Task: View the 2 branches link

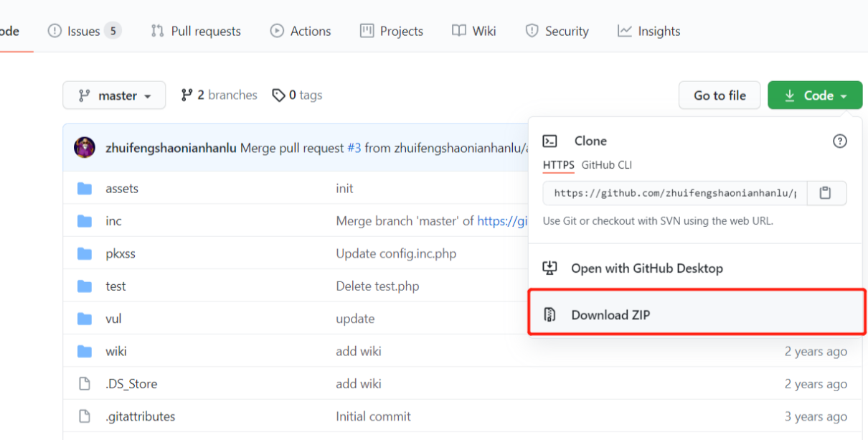Action: tap(219, 95)
